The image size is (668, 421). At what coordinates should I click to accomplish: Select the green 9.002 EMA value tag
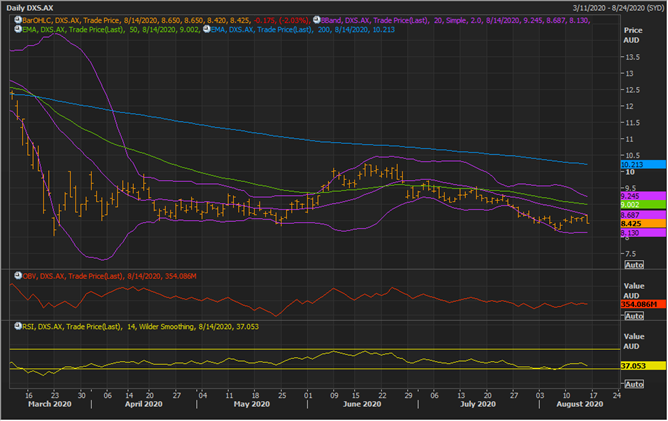[643, 205]
